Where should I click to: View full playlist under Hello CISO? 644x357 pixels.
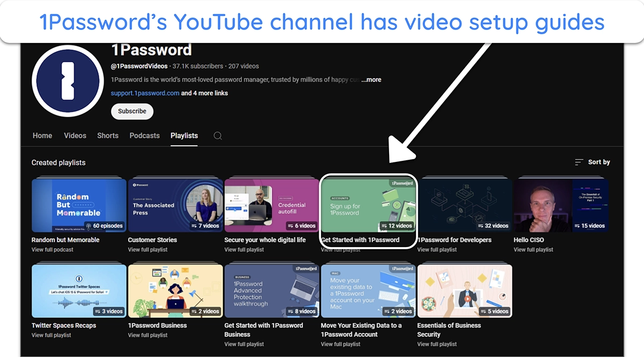click(533, 250)
